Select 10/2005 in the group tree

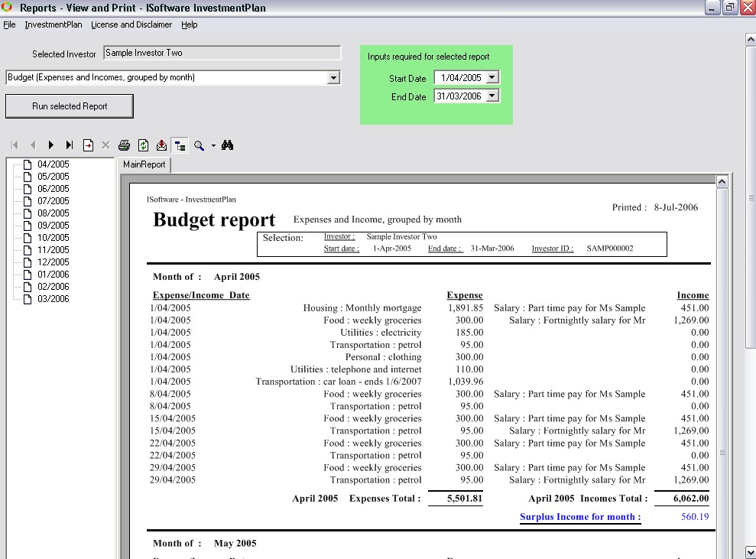tap(53, 238)
